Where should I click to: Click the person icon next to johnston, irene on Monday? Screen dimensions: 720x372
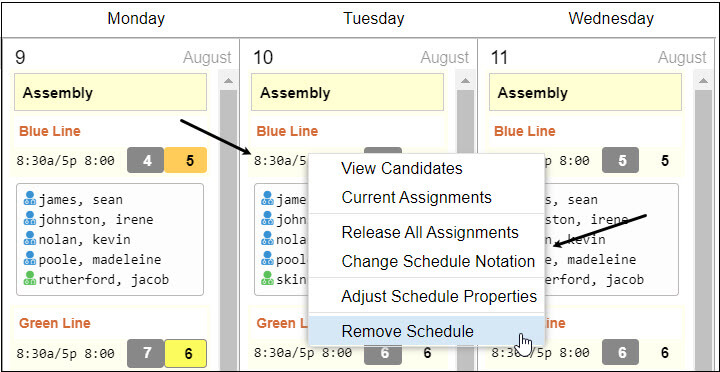[30, 218]
